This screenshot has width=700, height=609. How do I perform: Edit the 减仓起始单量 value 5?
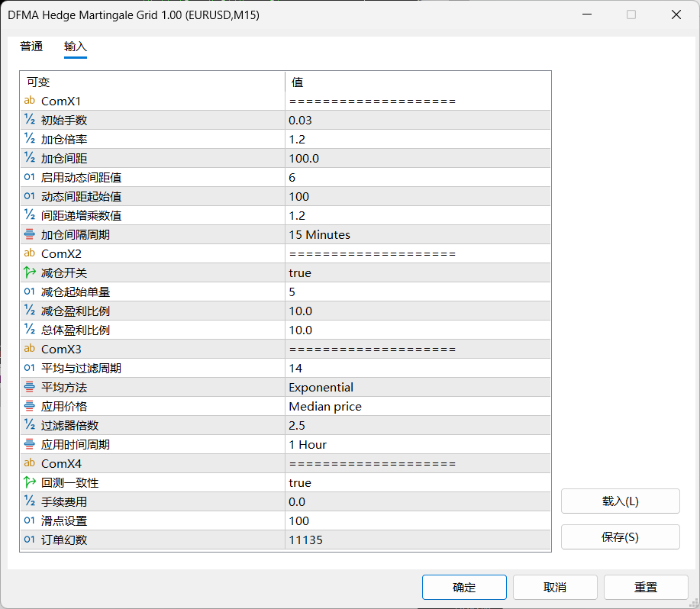(x=418, y=292)
